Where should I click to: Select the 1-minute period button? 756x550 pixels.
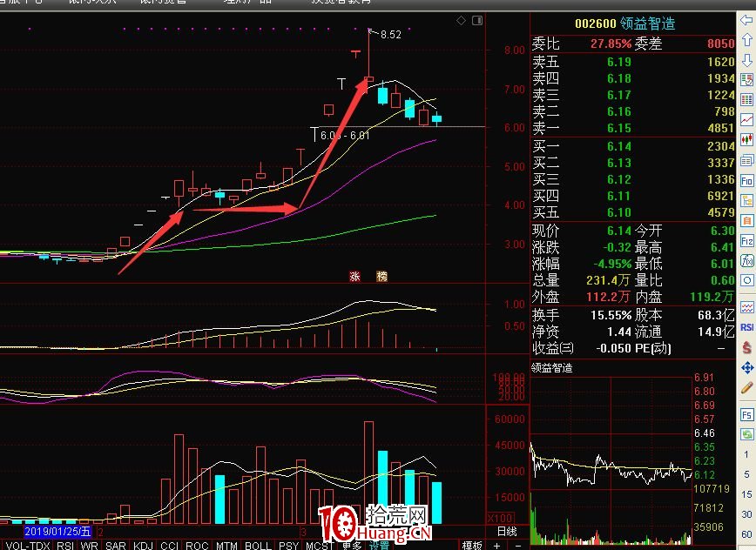click(x=746, y=454)
